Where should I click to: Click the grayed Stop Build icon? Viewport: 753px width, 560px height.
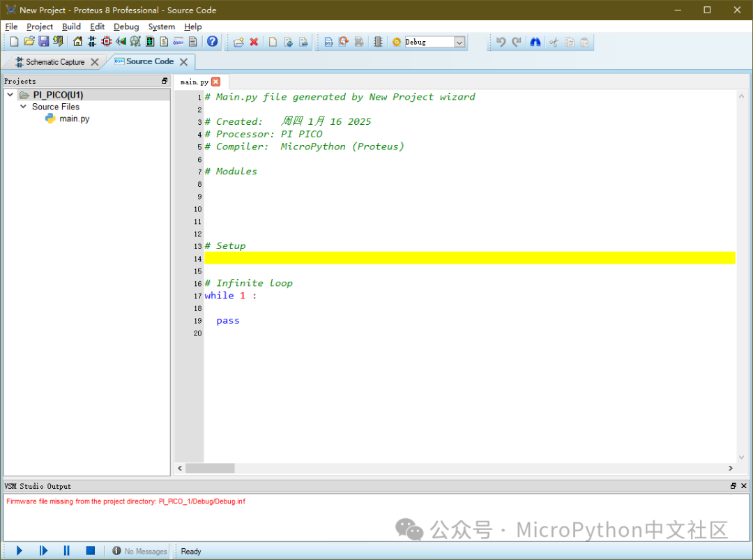pyautogui.click(x=359, y=43)
